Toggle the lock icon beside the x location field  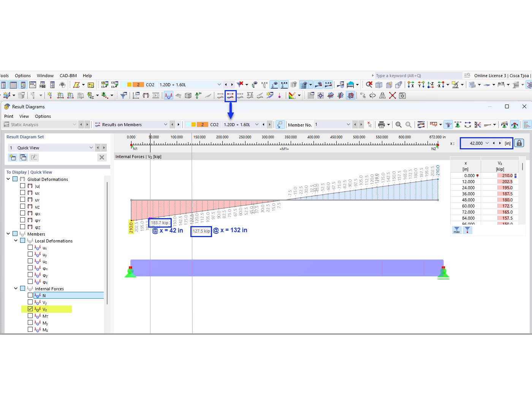click(519, 143)
